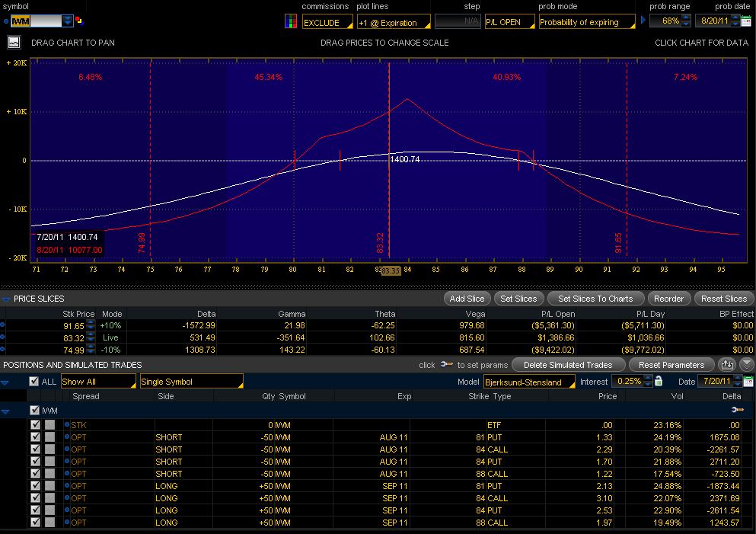The width and height of the screenshot is (756, 534).
Task: Adjust the 91.65 stock price stepper
Action: tap(90, 325)
